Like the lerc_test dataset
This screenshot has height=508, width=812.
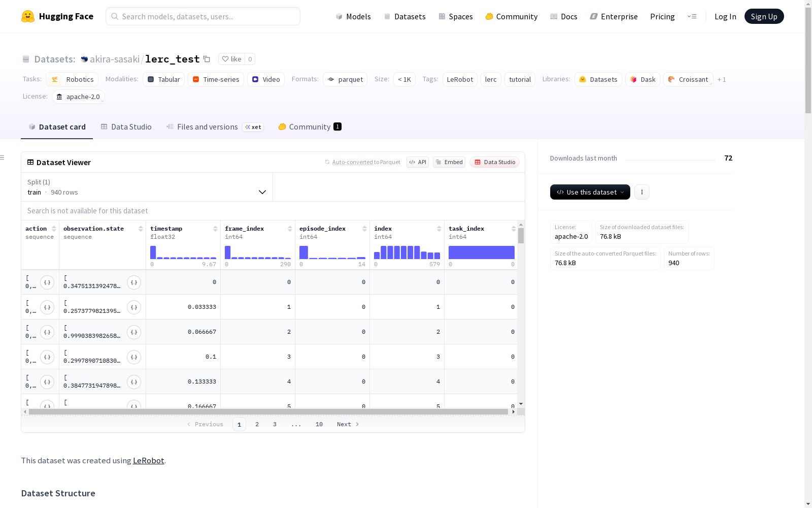(x=231, y=59)
